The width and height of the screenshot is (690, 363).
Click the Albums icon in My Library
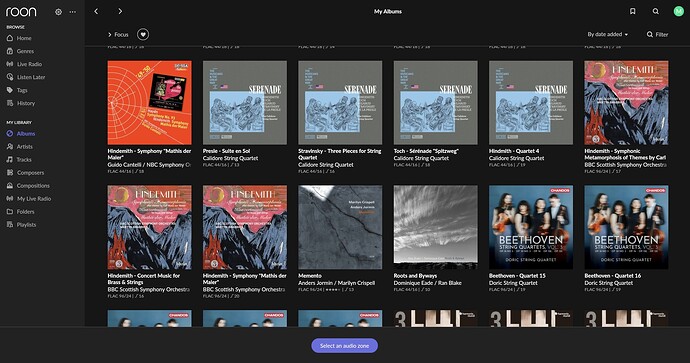[10, 133]
